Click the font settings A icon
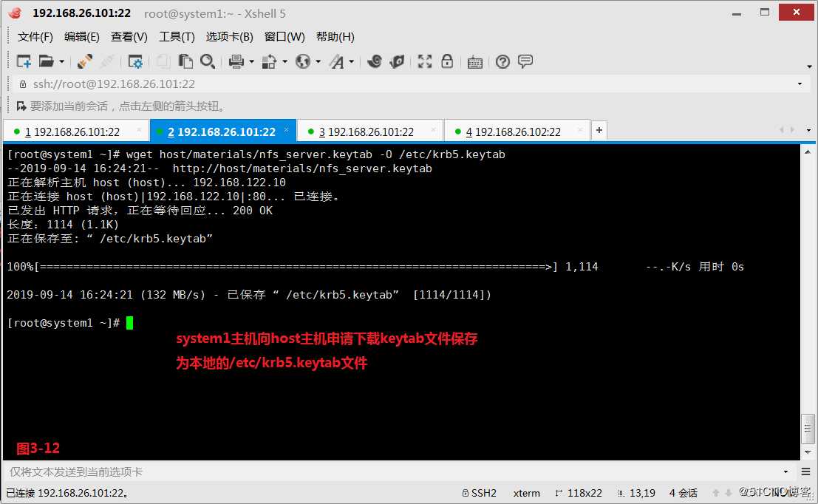This screenshot has width=818, height=504. 336,61
